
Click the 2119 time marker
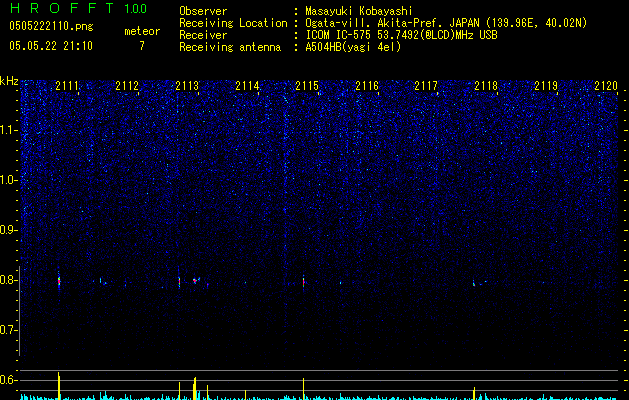546,85
